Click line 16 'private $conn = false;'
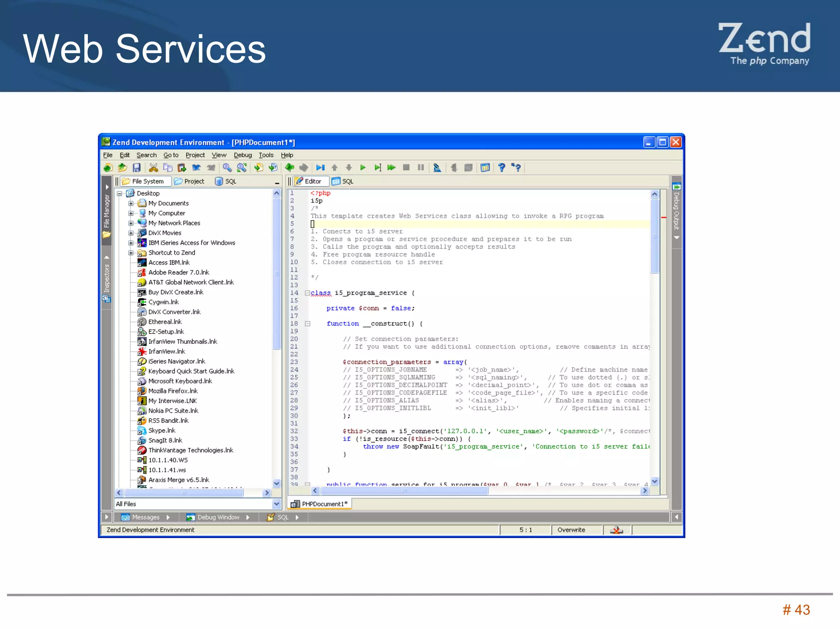The width and height of the screenshot is (840, 630). (370, 308)
